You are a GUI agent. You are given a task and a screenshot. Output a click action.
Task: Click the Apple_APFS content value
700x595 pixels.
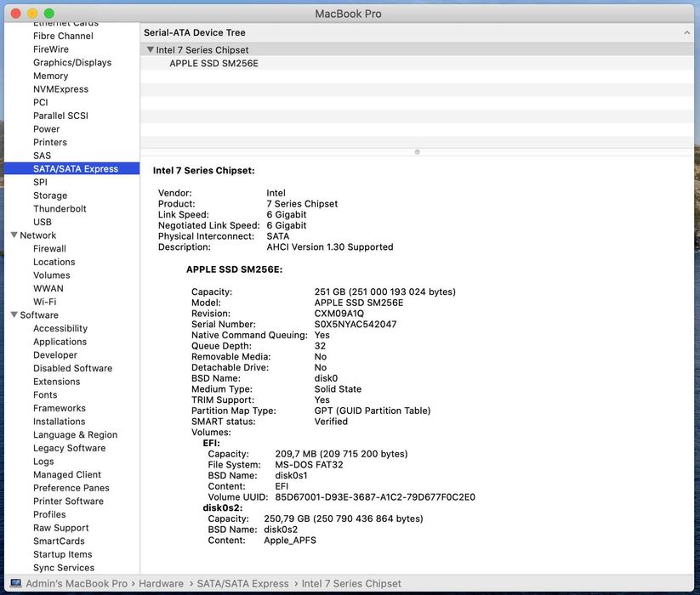[290, 540]
